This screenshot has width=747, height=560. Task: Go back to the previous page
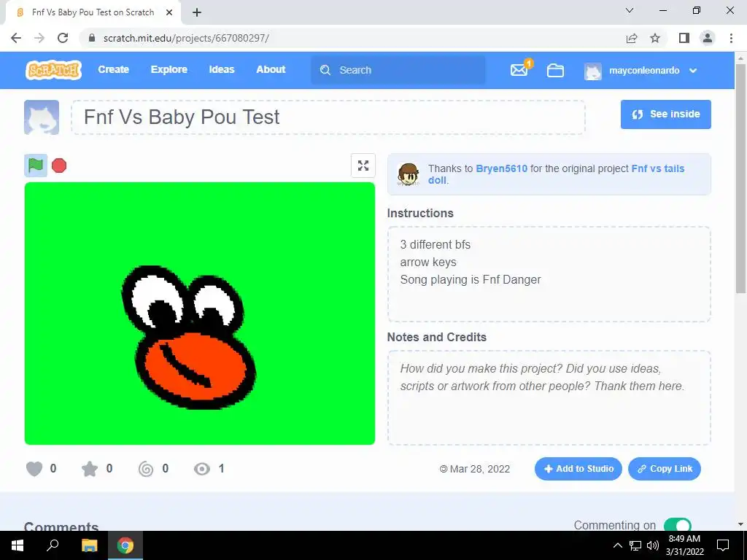16,38
